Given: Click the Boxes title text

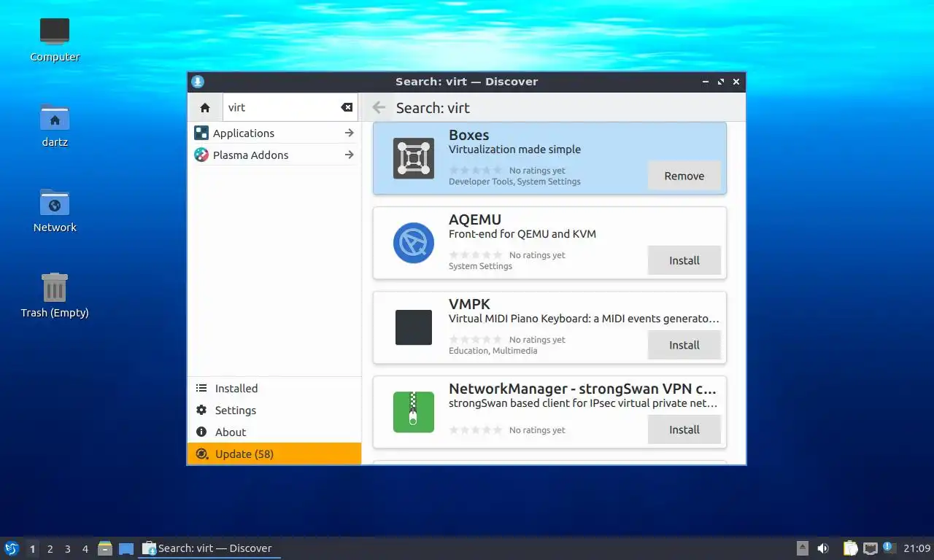Looking at the screenshot, I should click(x=468, y=135).
